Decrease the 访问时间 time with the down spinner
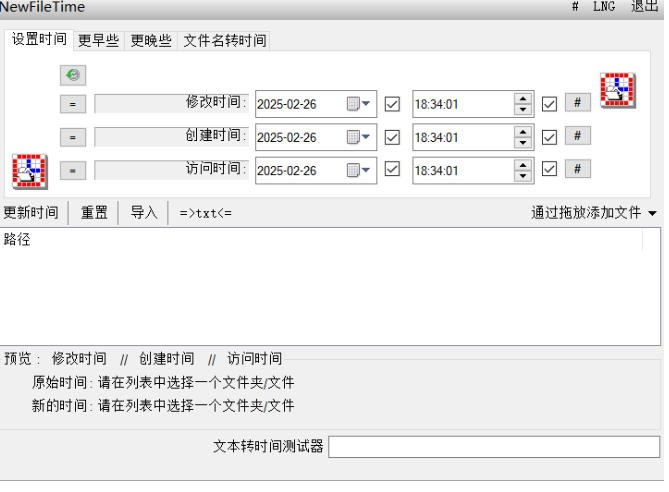Screen dimensions: 669x492 (x=523, y=176)
